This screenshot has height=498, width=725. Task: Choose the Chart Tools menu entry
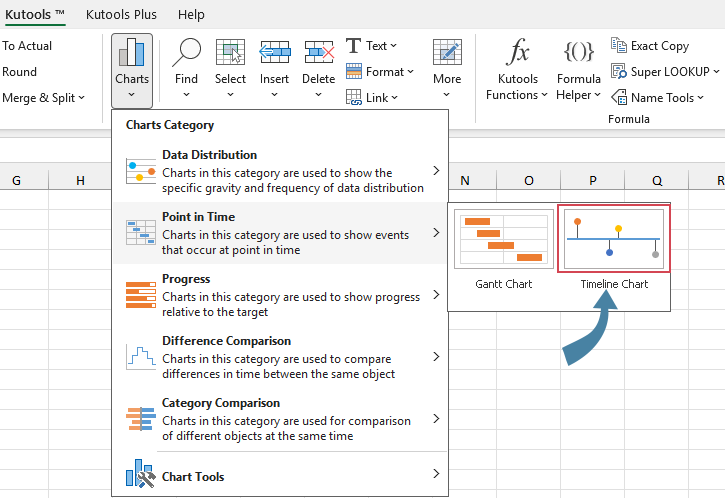280,474
